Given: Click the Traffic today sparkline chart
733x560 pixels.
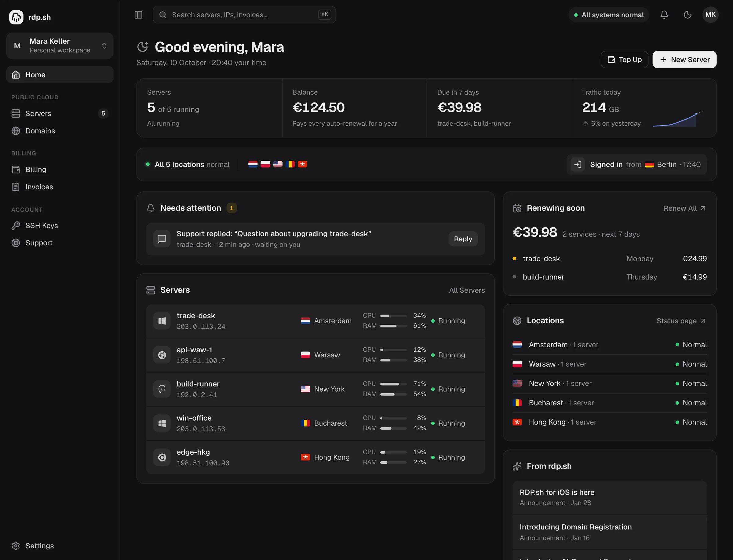Looking at the screenshot, I should (678, 118).
